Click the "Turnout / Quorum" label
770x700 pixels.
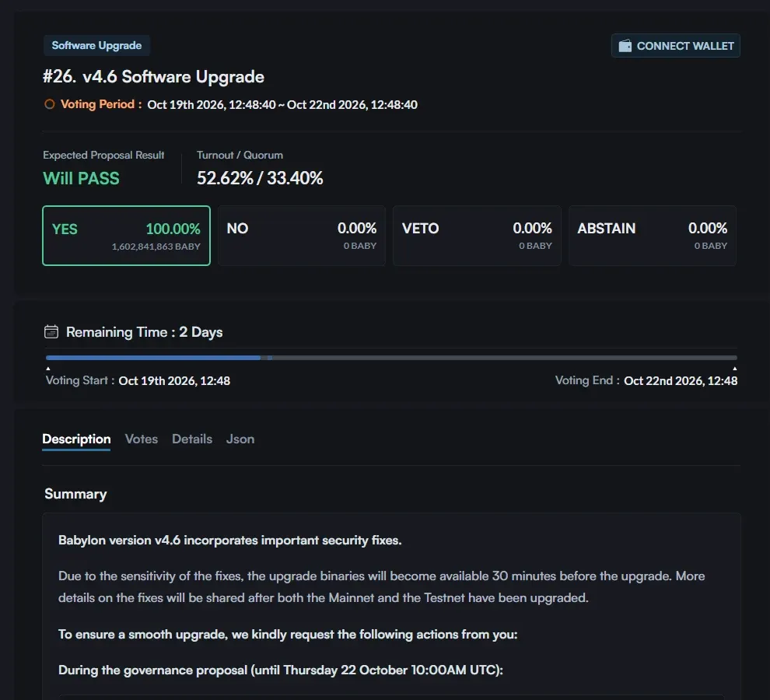tap(240, 155)
